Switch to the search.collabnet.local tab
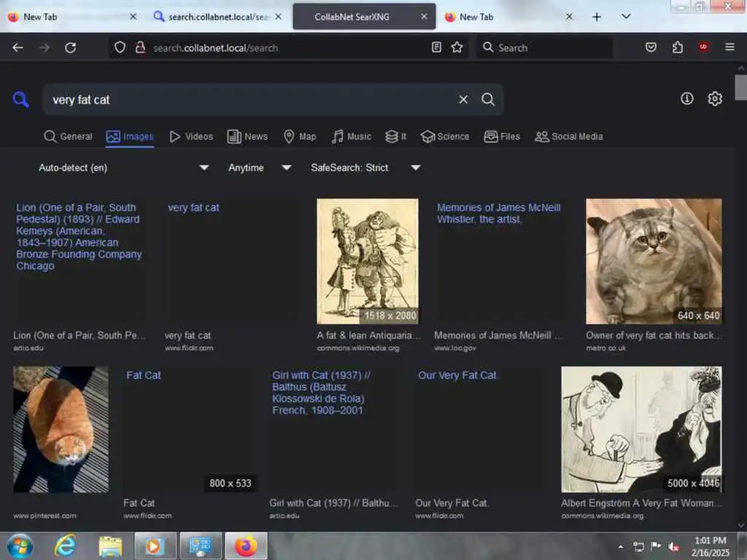This screenshot has width=747, height=560. point(217,17)
